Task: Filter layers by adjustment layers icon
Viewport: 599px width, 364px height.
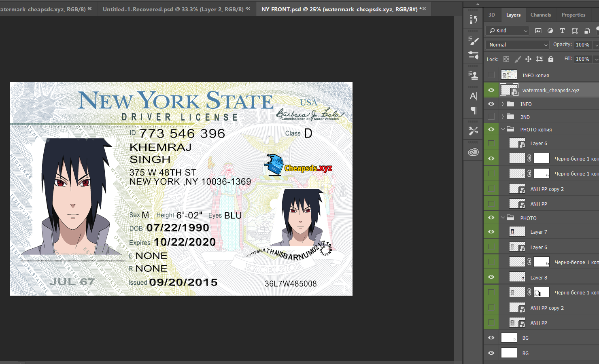Action: point(550,31)
